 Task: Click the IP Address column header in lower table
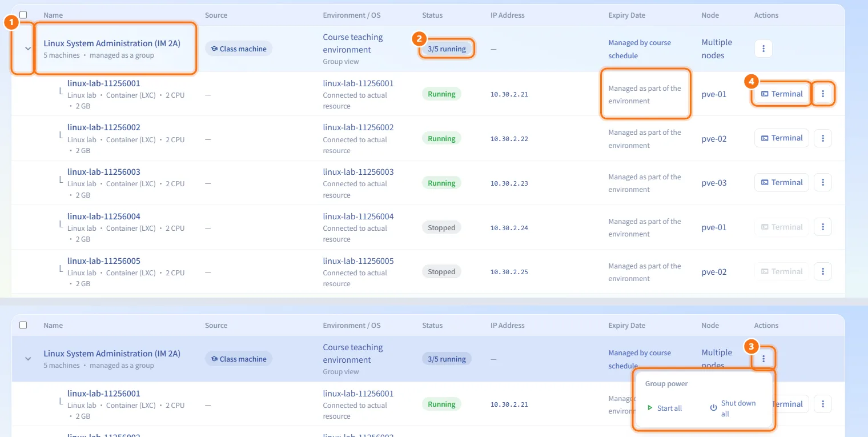[x=508, y=325]
